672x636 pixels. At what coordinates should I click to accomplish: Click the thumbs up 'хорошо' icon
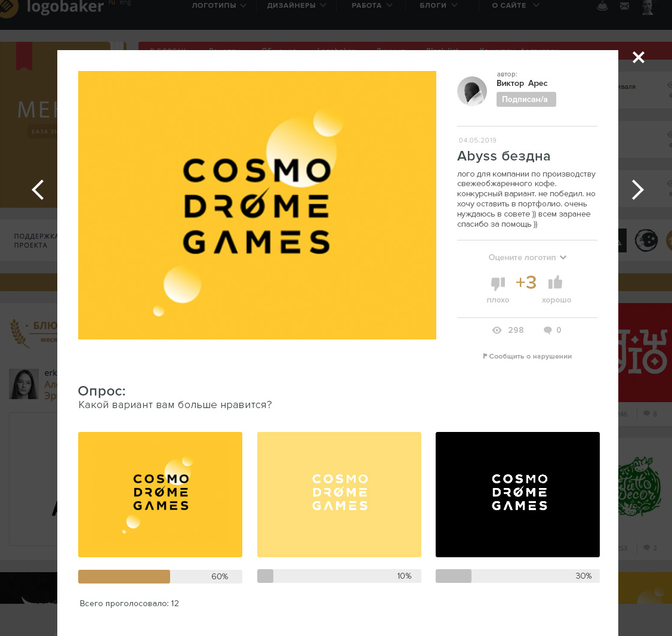556,282
